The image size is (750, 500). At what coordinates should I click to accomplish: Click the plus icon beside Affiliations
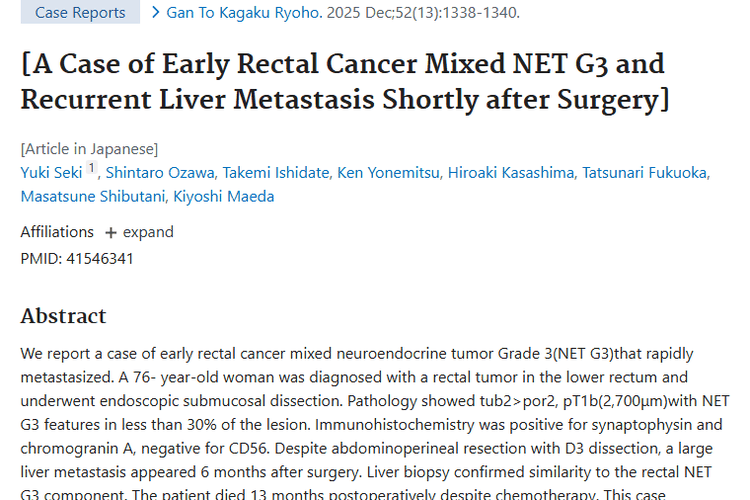pyautogui.click(x=110, y=232)
